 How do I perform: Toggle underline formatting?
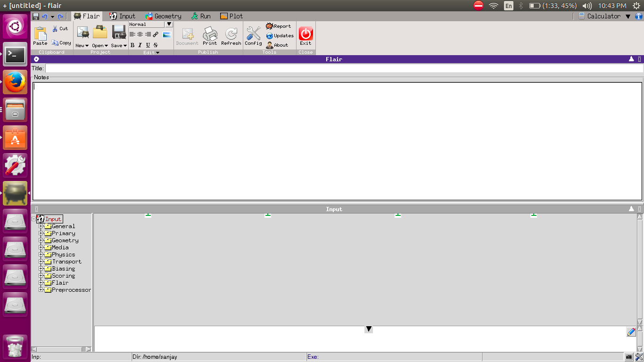(148, 45)
